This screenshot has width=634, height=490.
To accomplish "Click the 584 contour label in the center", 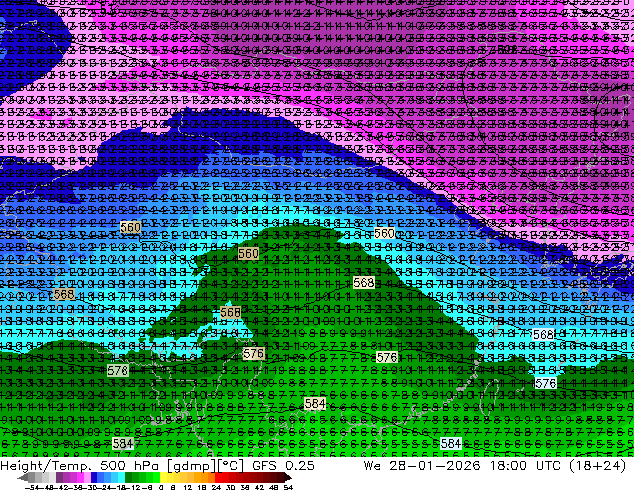I will pos(315,403).
